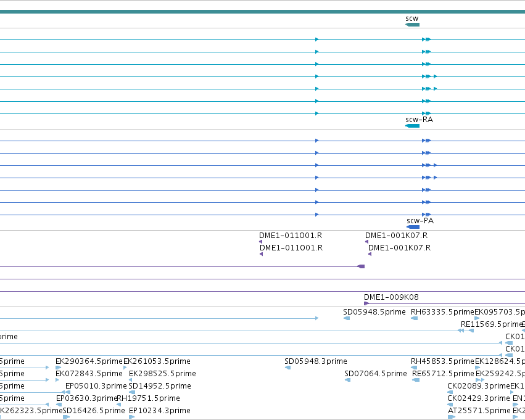Click the arrow glyph under EK072843.5prime

click(x=57, y=380)
